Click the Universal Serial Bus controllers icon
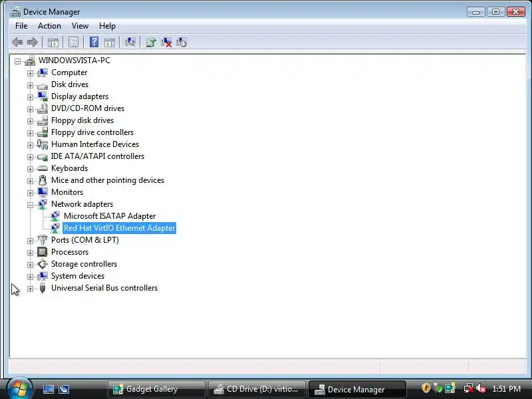The height and width of the screenshot is (399, 532). [43, 288]
